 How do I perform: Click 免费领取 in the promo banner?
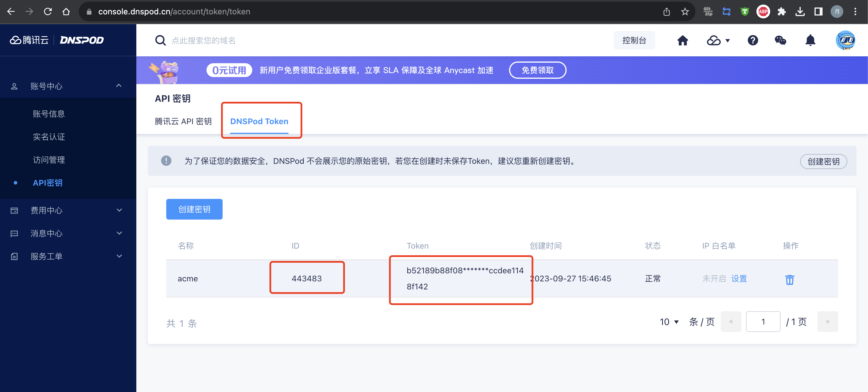538,70
